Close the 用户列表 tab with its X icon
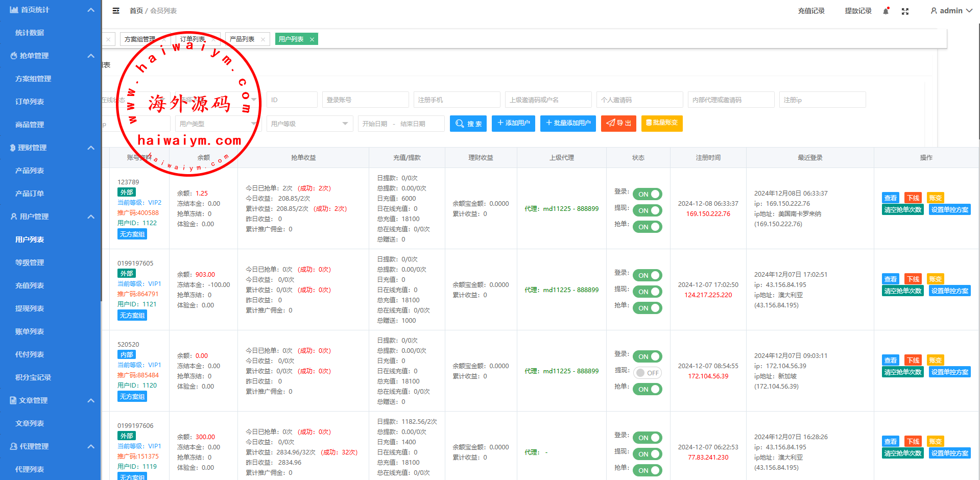The width and height of the screenshot is (980, 480). [x=312, y=39]
